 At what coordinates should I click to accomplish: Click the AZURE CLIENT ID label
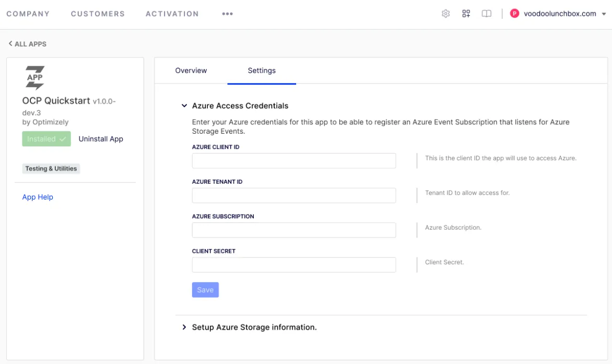216,147
